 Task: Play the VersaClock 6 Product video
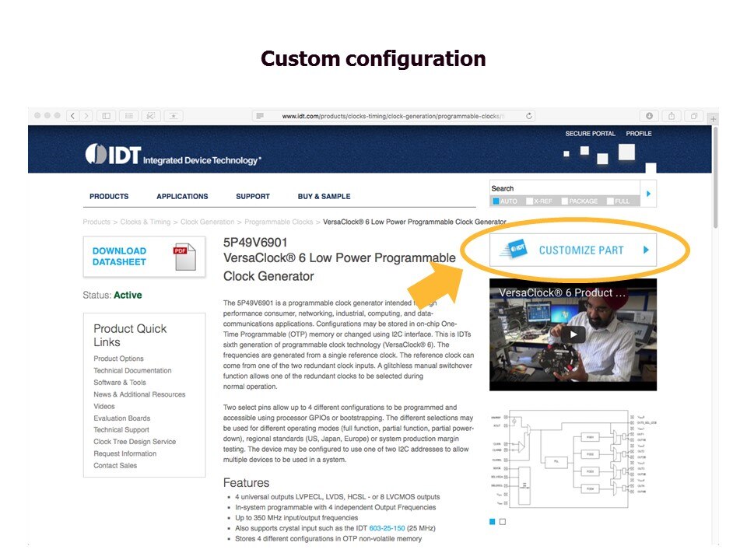tap(572, 334)
